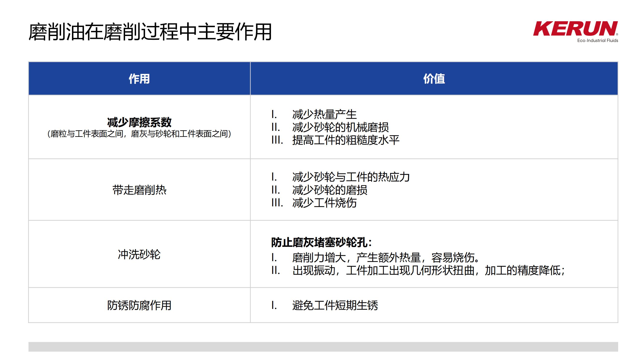Select the slide title 磨削油在磨削过程中主要作用

point(150,32)
